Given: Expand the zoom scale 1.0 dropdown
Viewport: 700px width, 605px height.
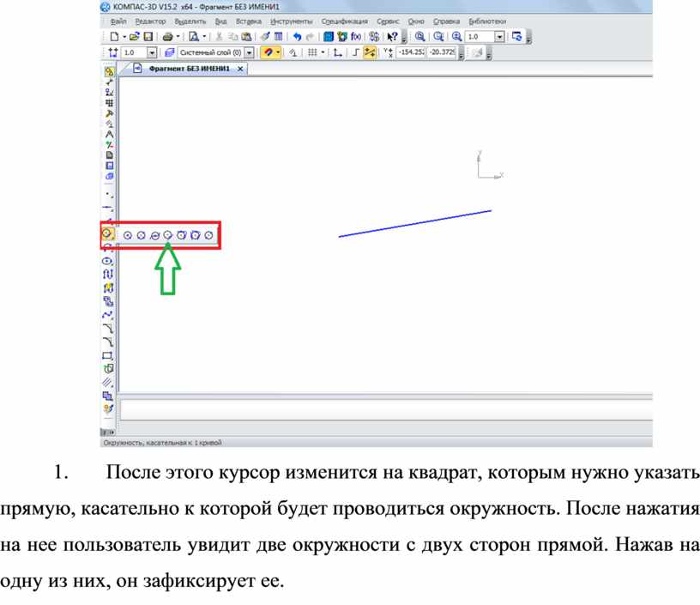Looking at the screenshot, I should coord(499,37).
